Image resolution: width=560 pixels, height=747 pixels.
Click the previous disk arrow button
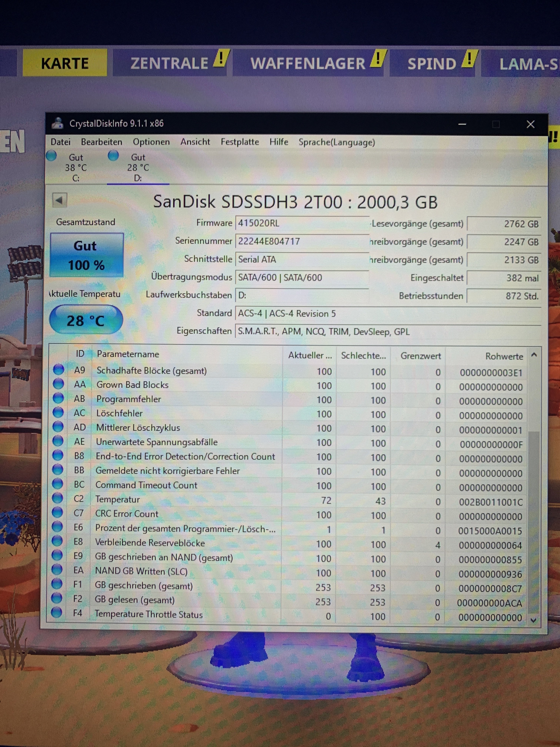60,201
